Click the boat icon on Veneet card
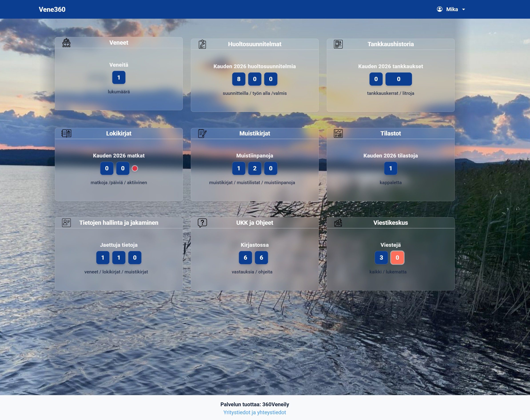The image size is (530, 420). coord(66,43)
